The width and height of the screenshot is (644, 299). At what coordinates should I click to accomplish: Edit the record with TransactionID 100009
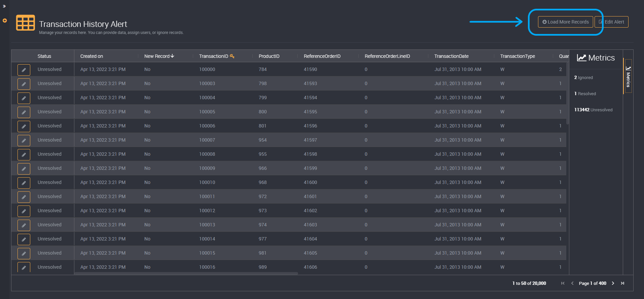(x=24, y=169)
